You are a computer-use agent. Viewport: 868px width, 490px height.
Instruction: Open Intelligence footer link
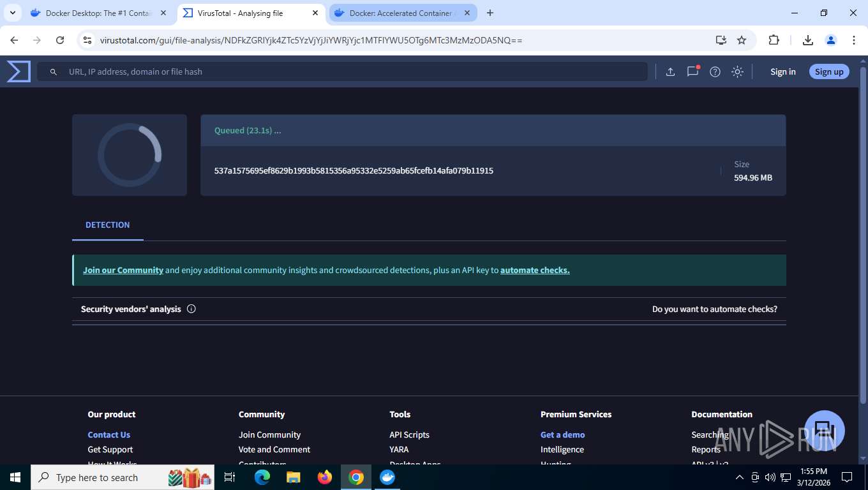(562, 449)
